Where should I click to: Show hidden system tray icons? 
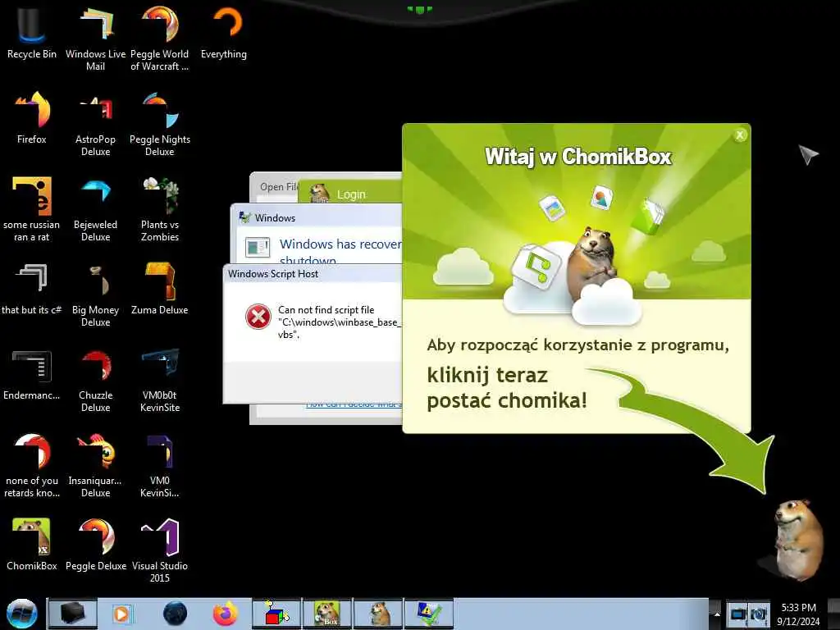point(717,614)
